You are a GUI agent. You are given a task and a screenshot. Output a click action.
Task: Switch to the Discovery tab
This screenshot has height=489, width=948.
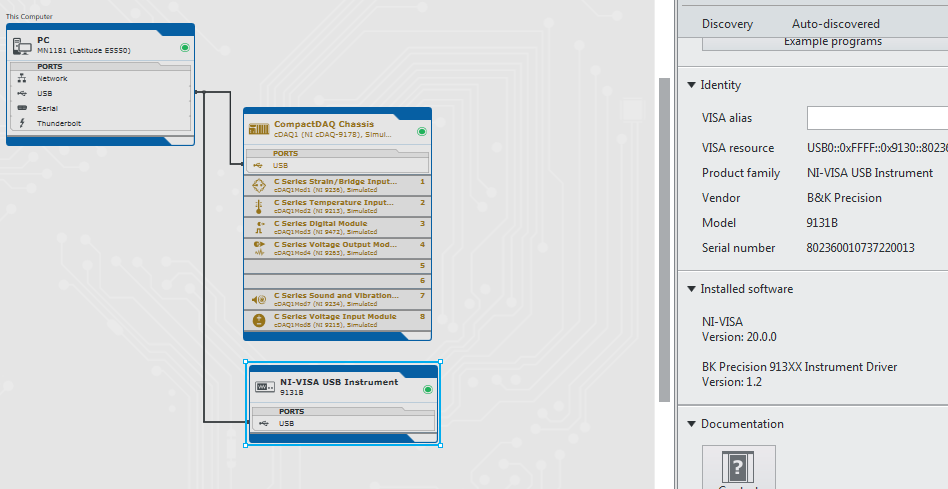[727, 24]
